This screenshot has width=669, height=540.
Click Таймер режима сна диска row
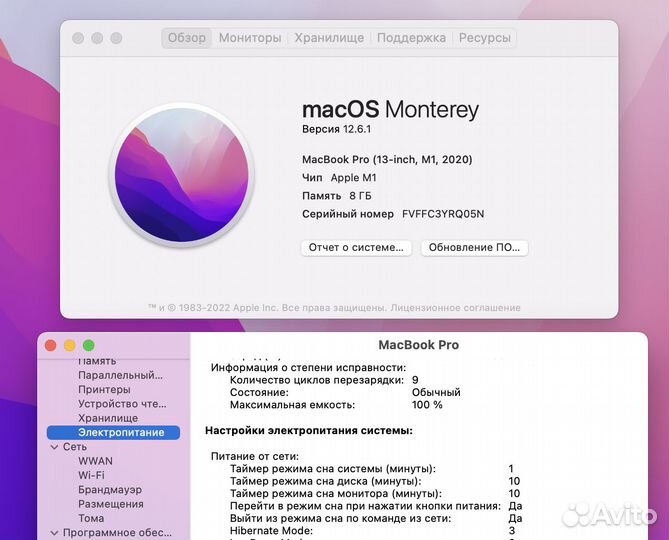(375, 481)
